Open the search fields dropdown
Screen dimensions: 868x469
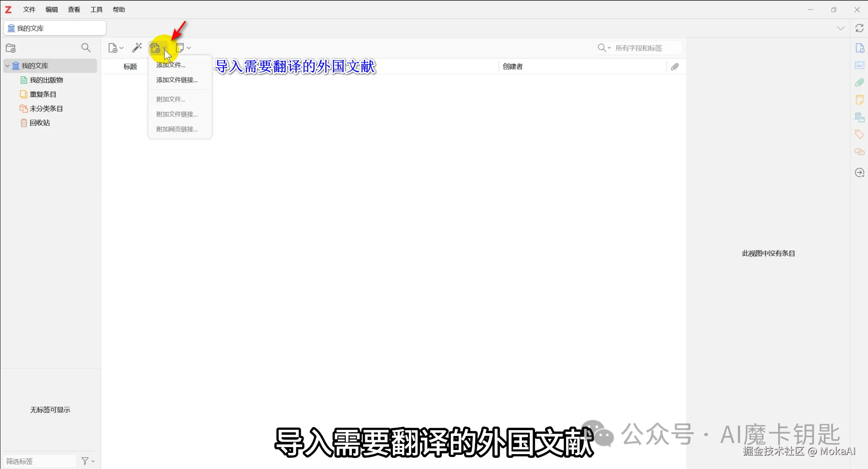pyautogui.click(x=609, y=47)
